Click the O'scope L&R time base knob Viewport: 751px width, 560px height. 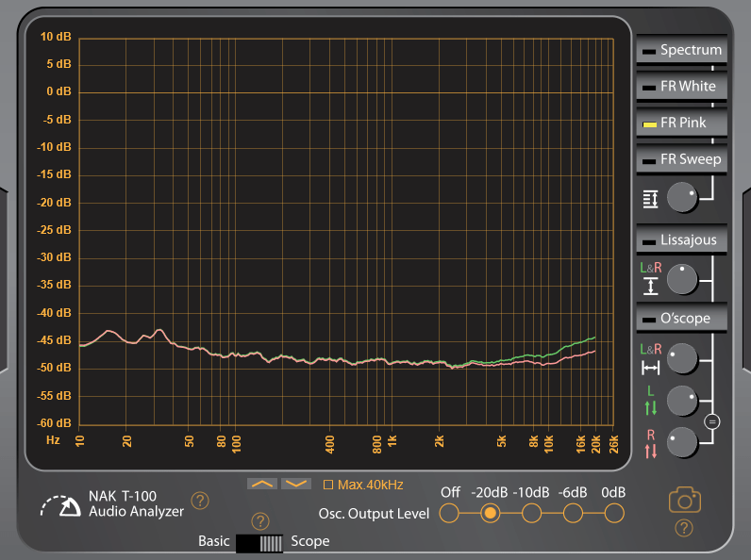[x=682, y=358]
